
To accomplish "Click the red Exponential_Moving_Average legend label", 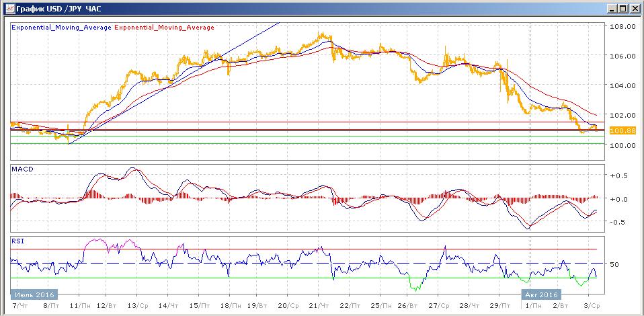I will click(x=165, y=28).
